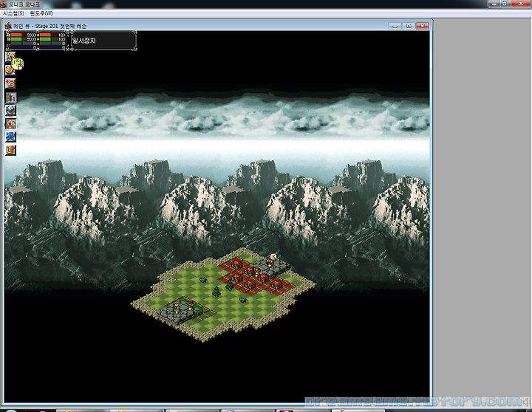Choose the spiral magic icon with red sparkle
532x412 pixels.
[x=10, y=83]
